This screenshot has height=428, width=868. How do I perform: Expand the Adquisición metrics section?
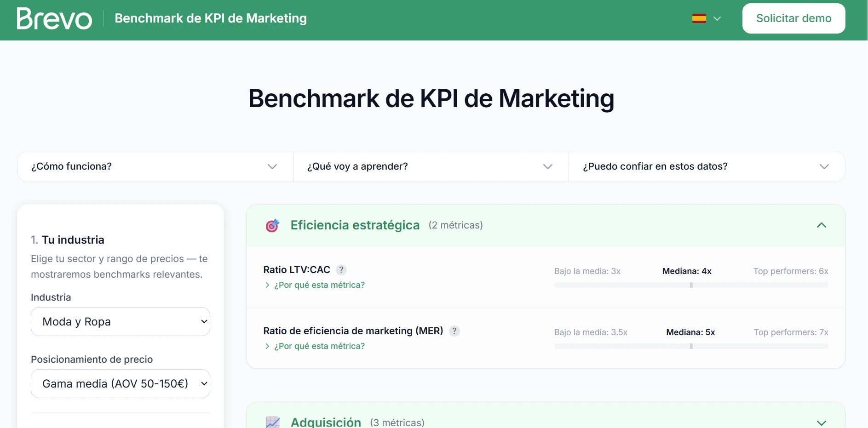(821, 422)
